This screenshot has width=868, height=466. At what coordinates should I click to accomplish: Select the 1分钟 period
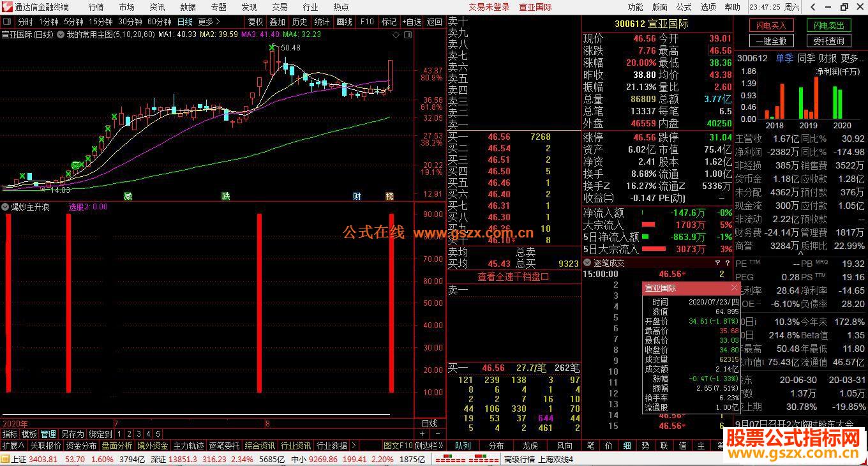49,22
